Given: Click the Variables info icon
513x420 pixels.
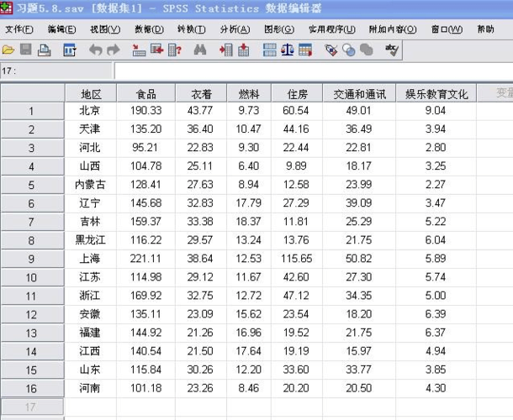Looking at the screenshot, I should click(x=175, y=50).
